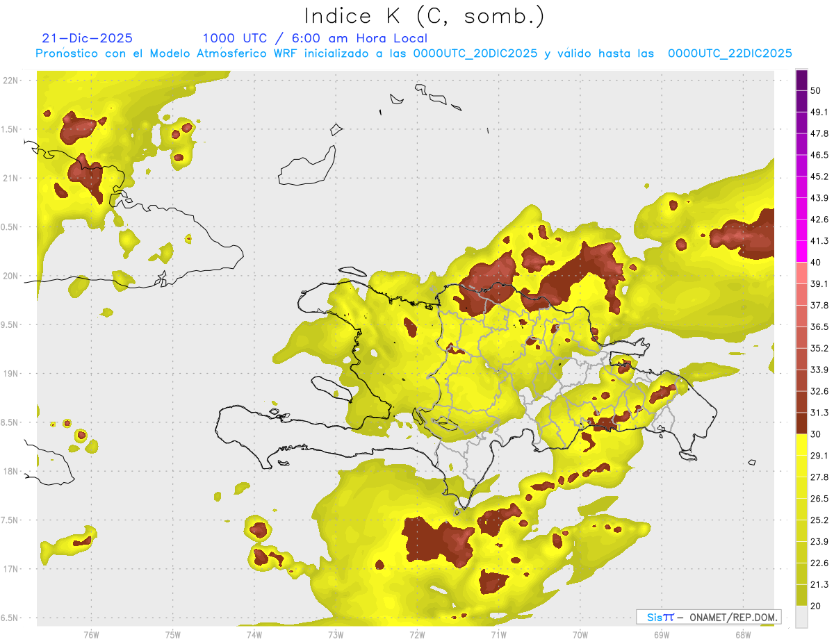Click longitude axis label "76W"
The width and height of the screenshot is (834, 644).
91,635
